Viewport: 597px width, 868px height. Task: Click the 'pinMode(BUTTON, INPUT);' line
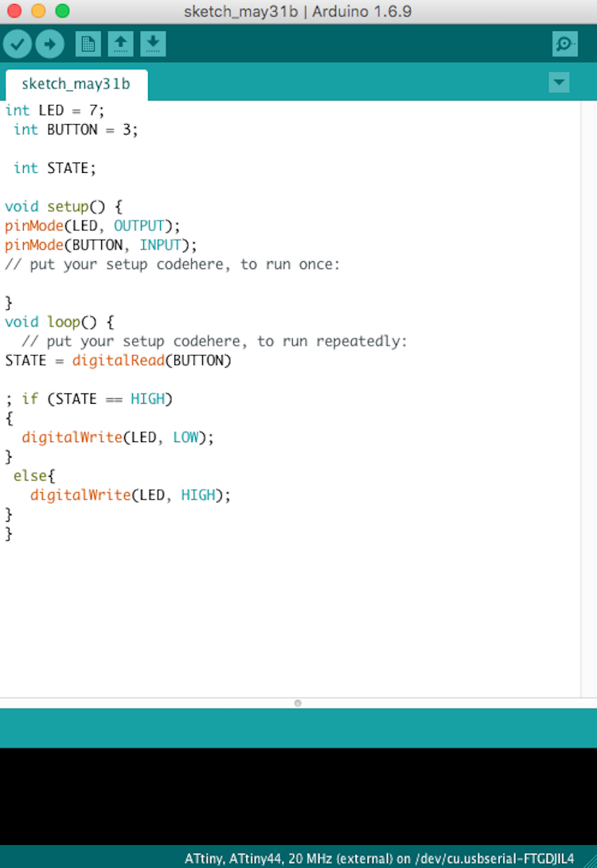(101, 244)
